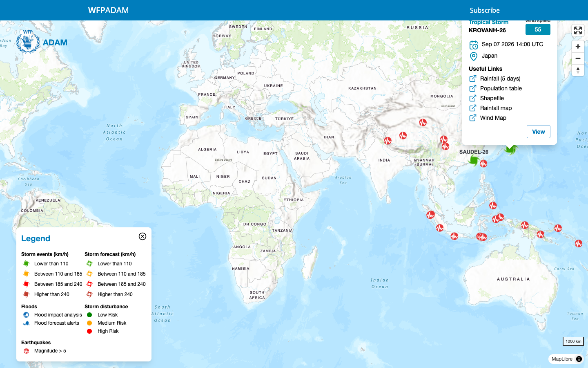Select the KROVANH-26 storm marker below the popup
Image resolution: width=588 pixels, height=368 pixels.
(x=510, y=150)
